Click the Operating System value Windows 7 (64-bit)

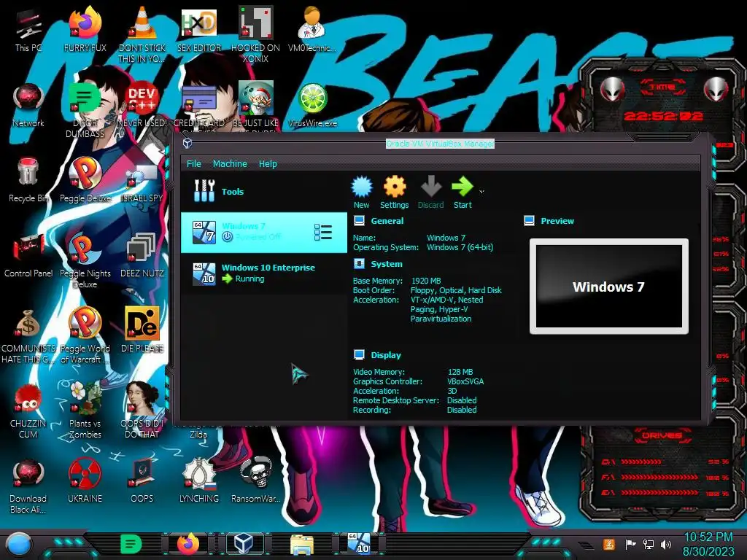(x=460, y=247)
